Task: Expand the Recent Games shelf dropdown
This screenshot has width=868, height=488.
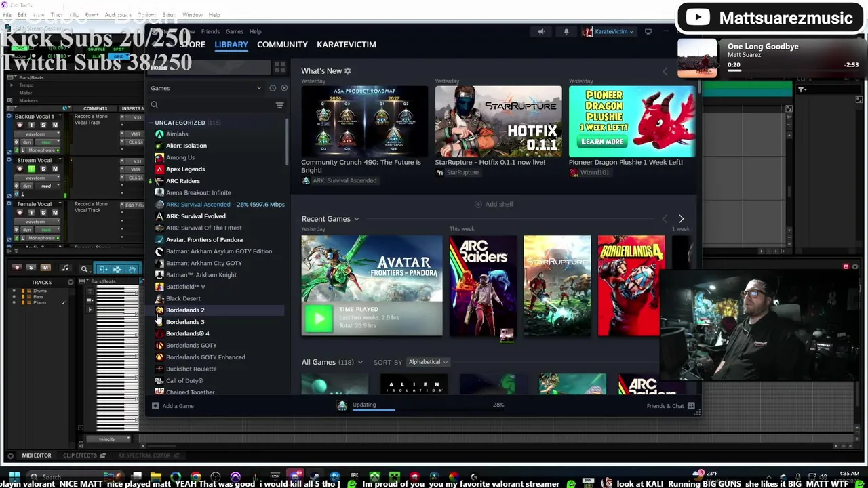Action: (356, 219)
